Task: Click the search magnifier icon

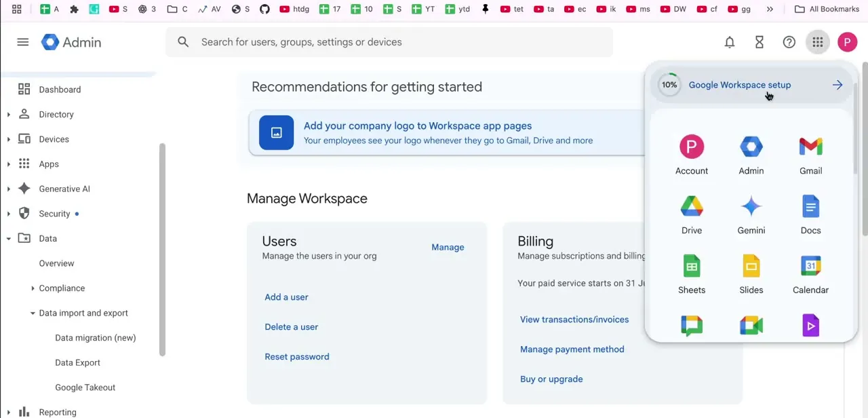Action: pyautogui.click(x=183, y=42)
